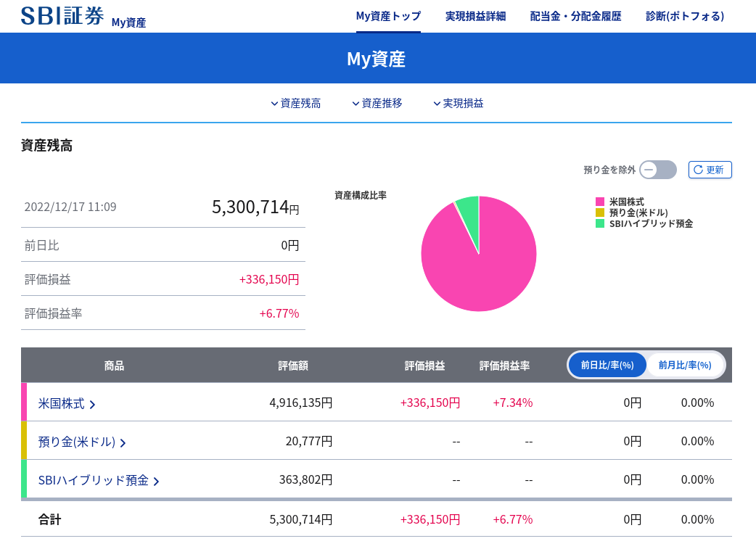
Task: Click the SBI証券 logo
Action: tap(62, 15)
